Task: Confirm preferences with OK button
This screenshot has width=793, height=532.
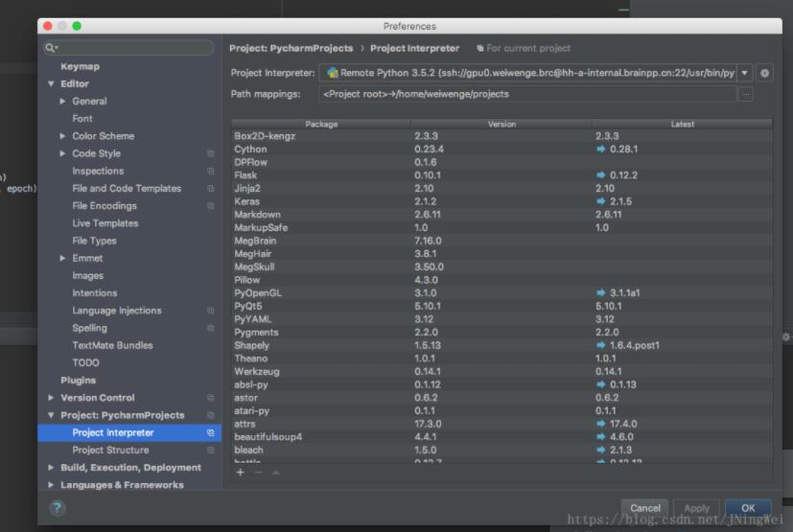Action: (x=748, y=508)
